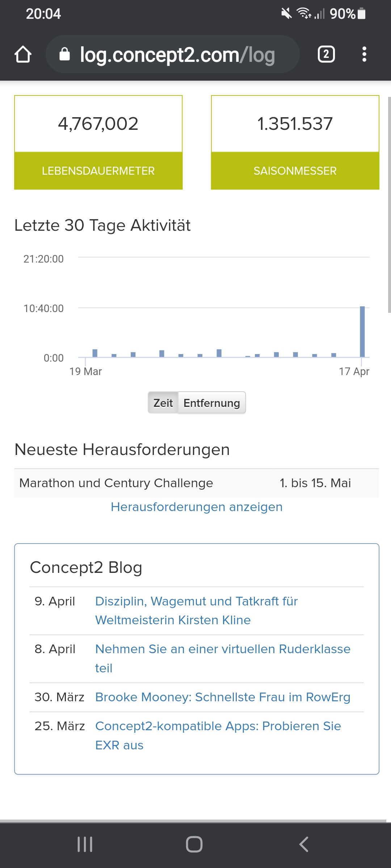Tap the Android recent apps button
Screen dimensions: 391x868
tap(85, 844)
